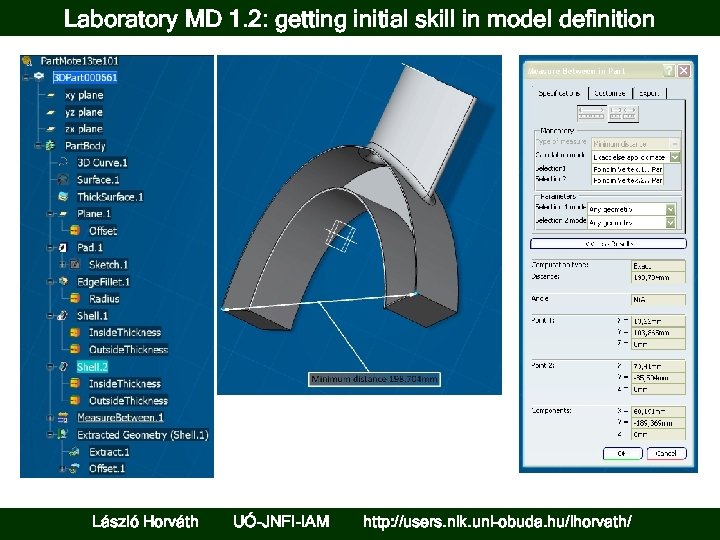Click the Offset.1 feature icon

coord(74,468)
